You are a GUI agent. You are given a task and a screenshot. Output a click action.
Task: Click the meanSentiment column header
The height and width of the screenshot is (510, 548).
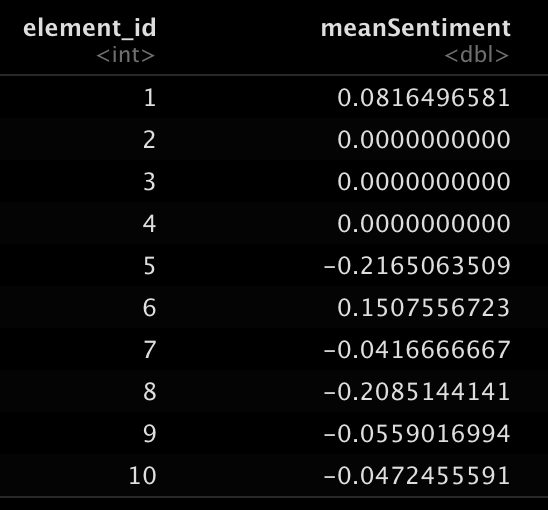416,28
